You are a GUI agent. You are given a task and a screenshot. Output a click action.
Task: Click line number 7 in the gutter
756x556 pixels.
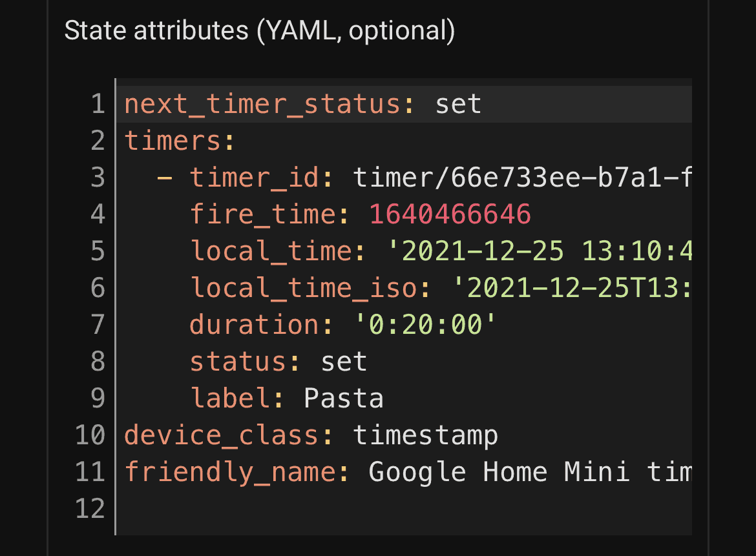98,324
